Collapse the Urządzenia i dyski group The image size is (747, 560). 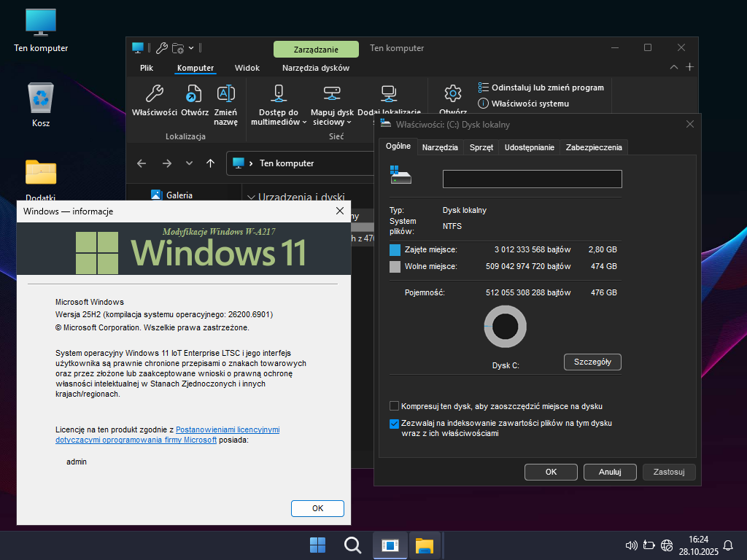(x=252, y=197)
